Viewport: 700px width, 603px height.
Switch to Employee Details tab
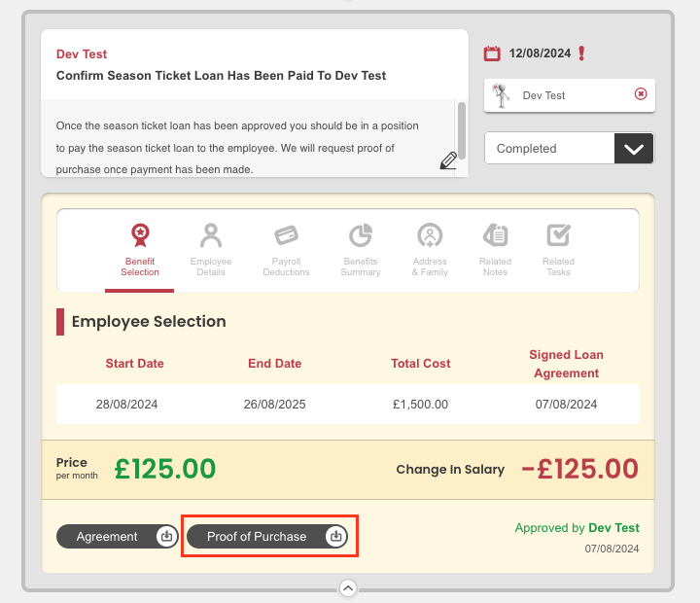pos(211,250)
